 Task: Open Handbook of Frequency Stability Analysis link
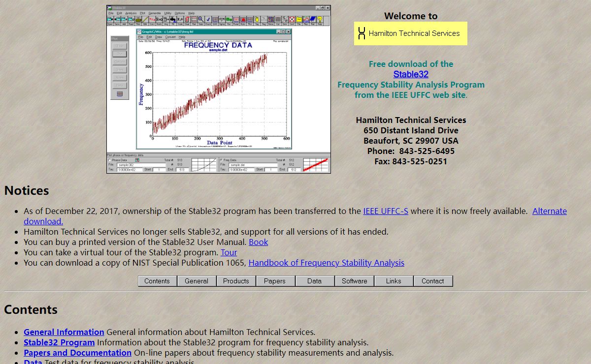[x=327, y=263]
